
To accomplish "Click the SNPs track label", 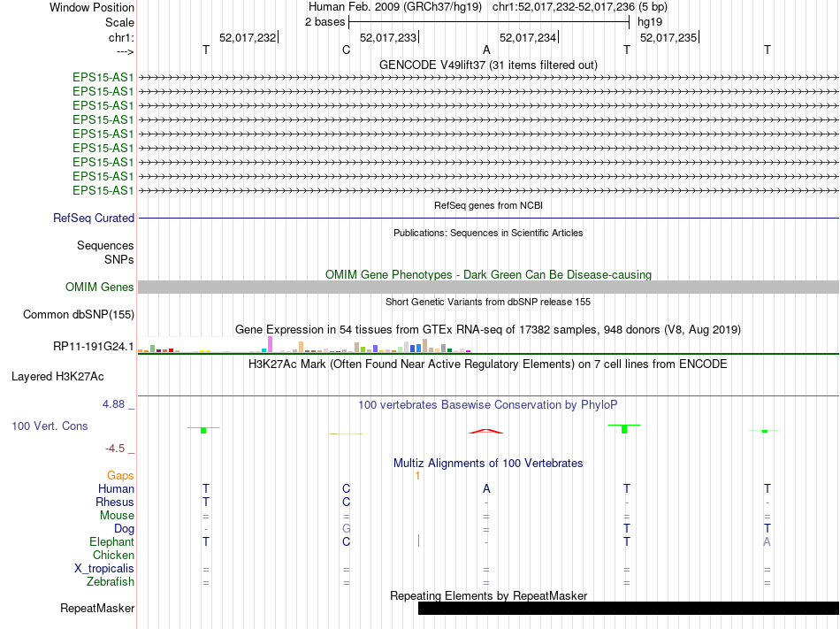I will point(119,259).
